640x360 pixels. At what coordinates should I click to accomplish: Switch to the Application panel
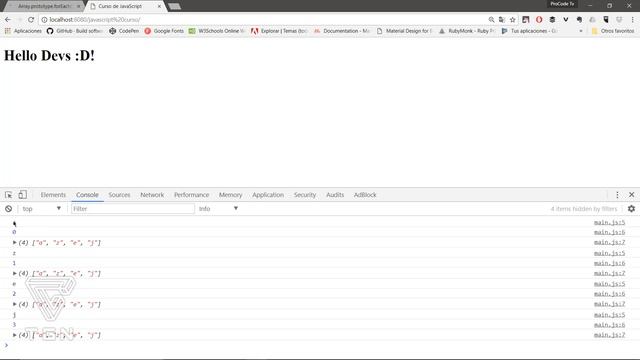(268, 195)
